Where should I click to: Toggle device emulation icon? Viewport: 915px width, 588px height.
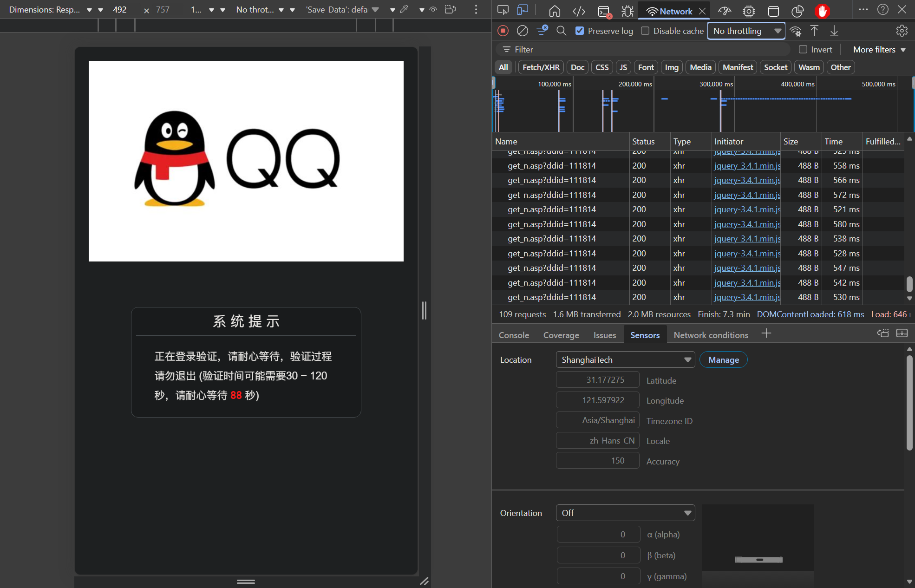pos(523,10)
